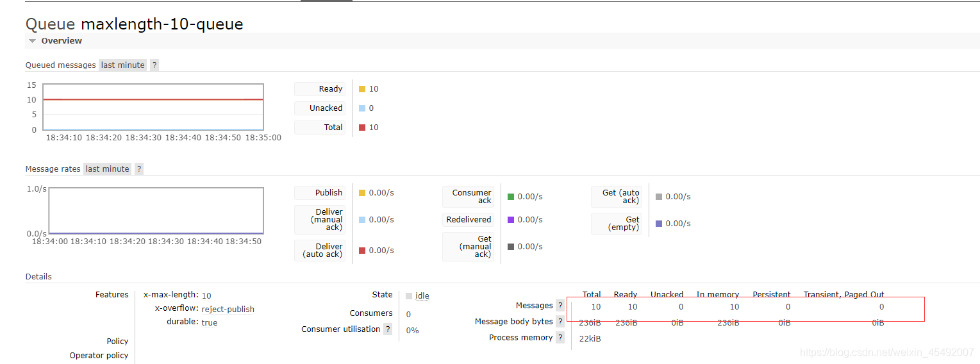
Task: Click the Deliver (auto ack) label
Action: (x=320, y=251)
